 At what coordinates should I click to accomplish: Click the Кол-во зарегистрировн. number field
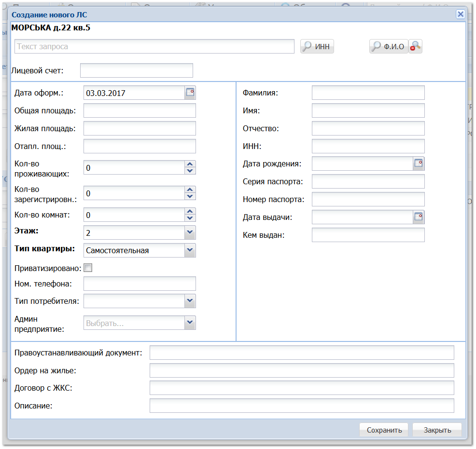(134, 193)
